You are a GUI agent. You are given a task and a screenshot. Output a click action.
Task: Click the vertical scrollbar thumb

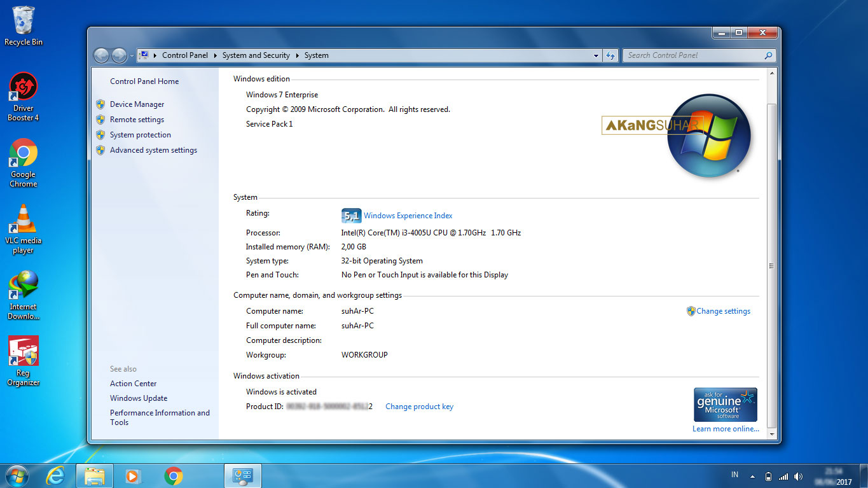coord(772,265)
